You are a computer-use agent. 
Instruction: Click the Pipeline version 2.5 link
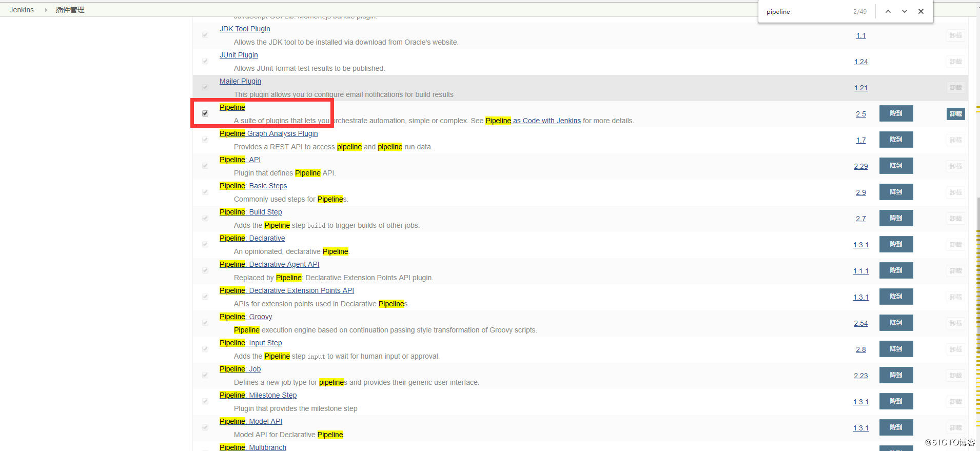tap(861, 114)
